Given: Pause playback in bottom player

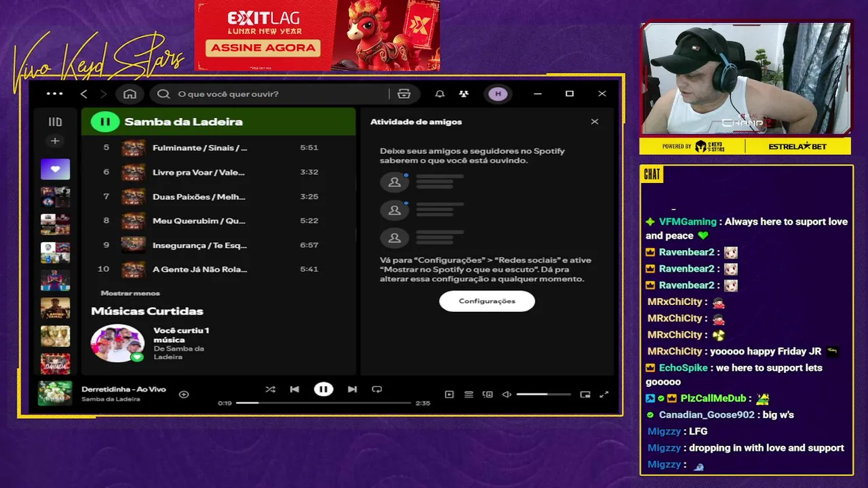Looking at the screenshot, I should click(x=323, y=389).
